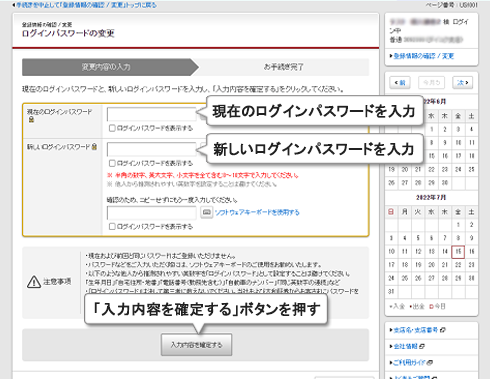Image resolution: width=490 pixels, height=379 pixels.
Task: Focus the new login password input
Action: point(152,149)
